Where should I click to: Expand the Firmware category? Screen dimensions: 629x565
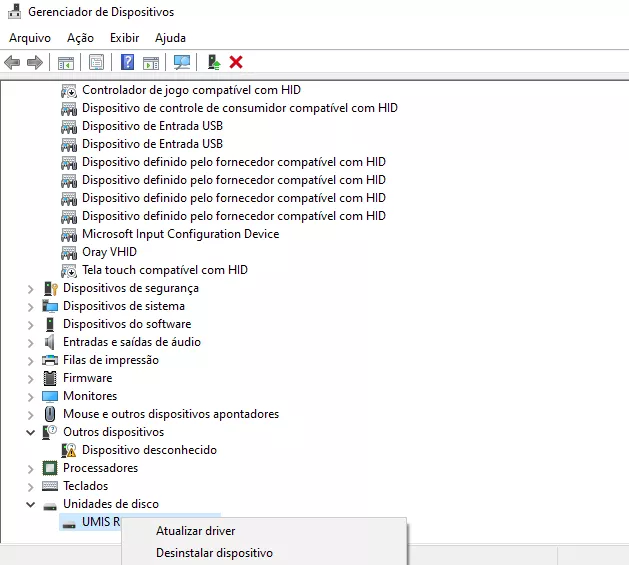click(30, 379)
